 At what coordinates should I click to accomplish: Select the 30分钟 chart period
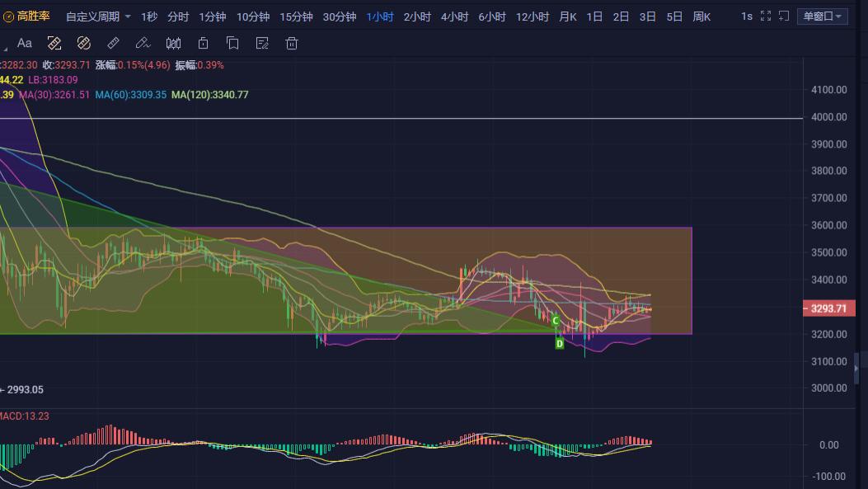tap(340, 16)
